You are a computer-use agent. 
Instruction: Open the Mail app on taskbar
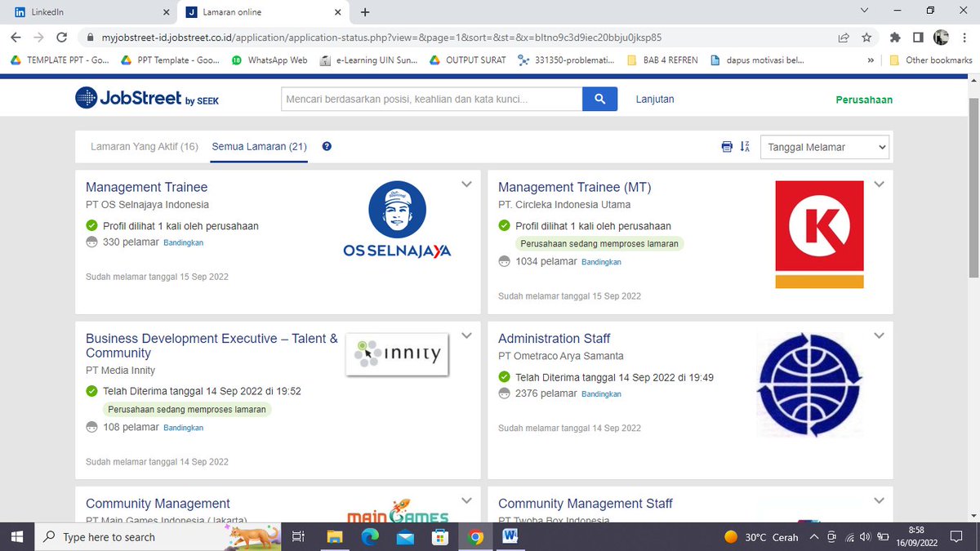405,536
